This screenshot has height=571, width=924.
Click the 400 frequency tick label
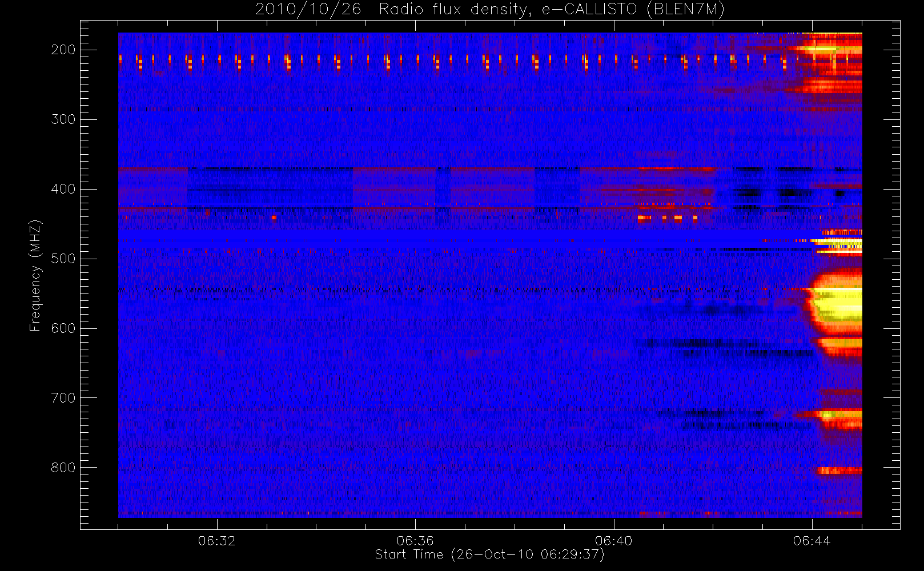click(x=63, y=189)
